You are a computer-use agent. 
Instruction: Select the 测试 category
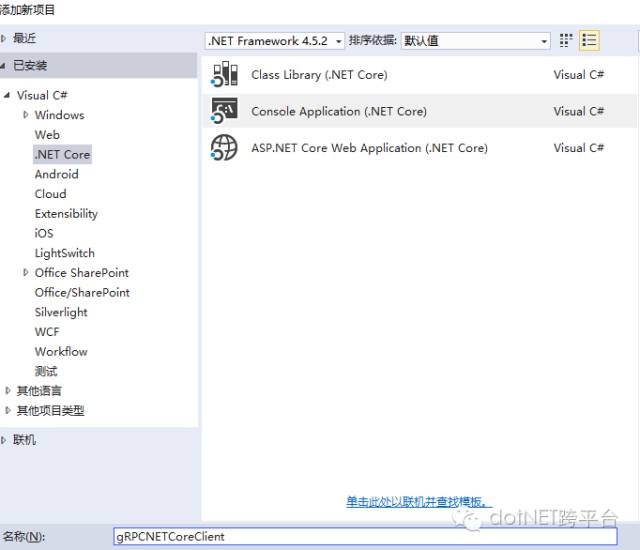(x=46, y=371)
